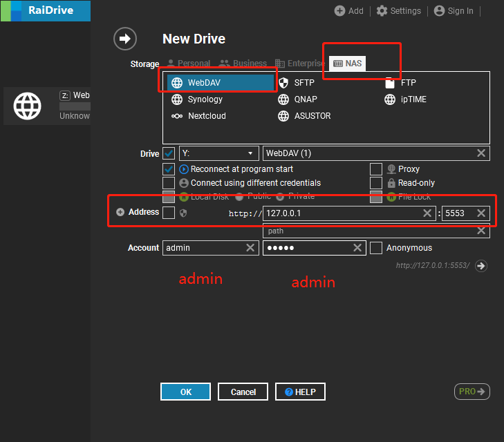
Task: Clear the 5553 port field
Action: (481, 213)
